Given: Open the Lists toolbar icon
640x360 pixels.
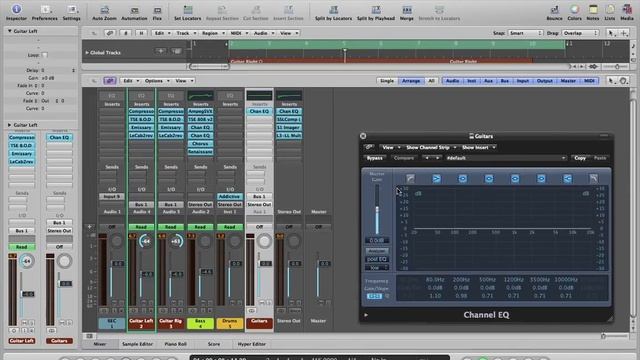Looking at the screenshot, I should pos(610,12).
